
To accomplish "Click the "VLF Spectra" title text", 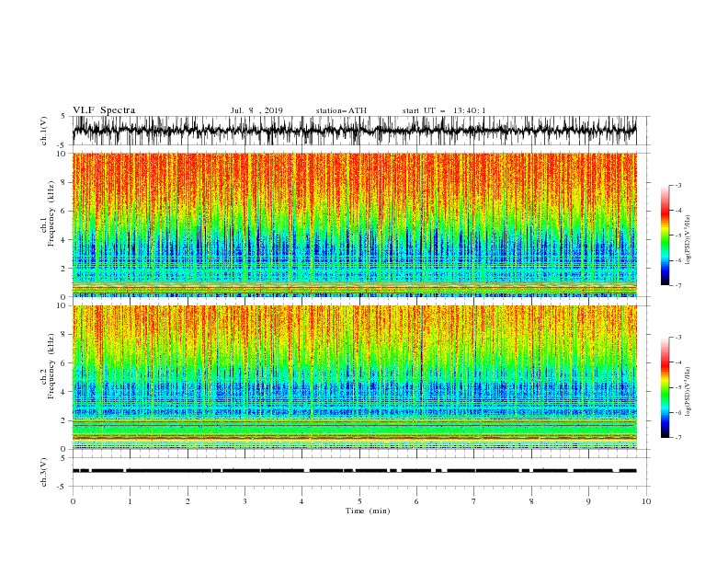I will click(104, 110).
